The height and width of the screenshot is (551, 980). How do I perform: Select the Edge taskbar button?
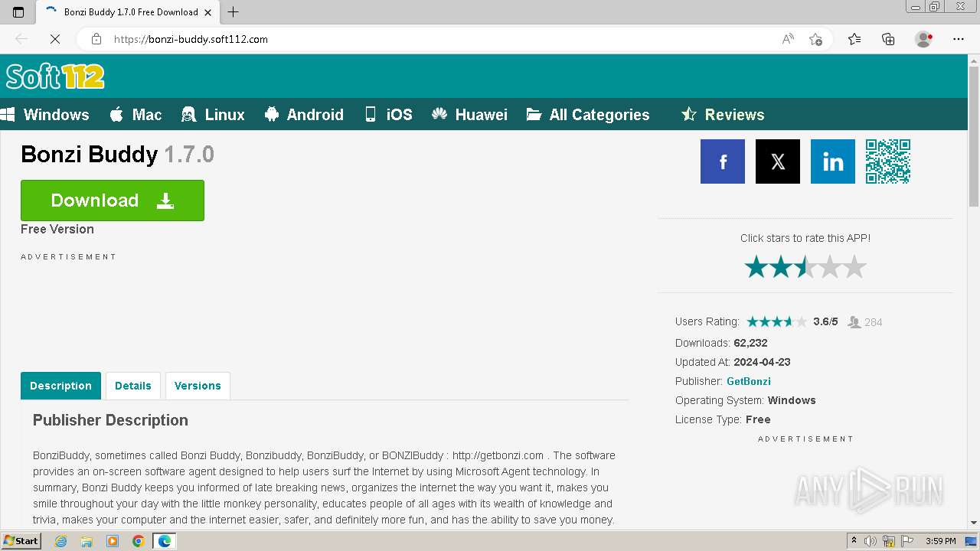pyautogui.click(x=165, y=541)
